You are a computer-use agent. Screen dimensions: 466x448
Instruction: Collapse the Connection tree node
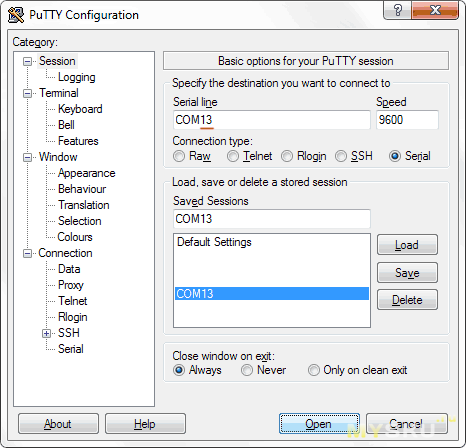27,253
